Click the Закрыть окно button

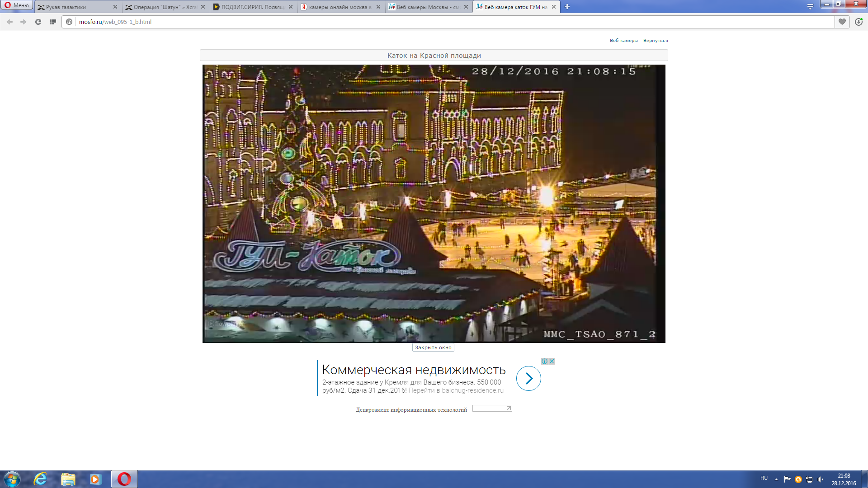pyautogui.click(x=433, y=347)
